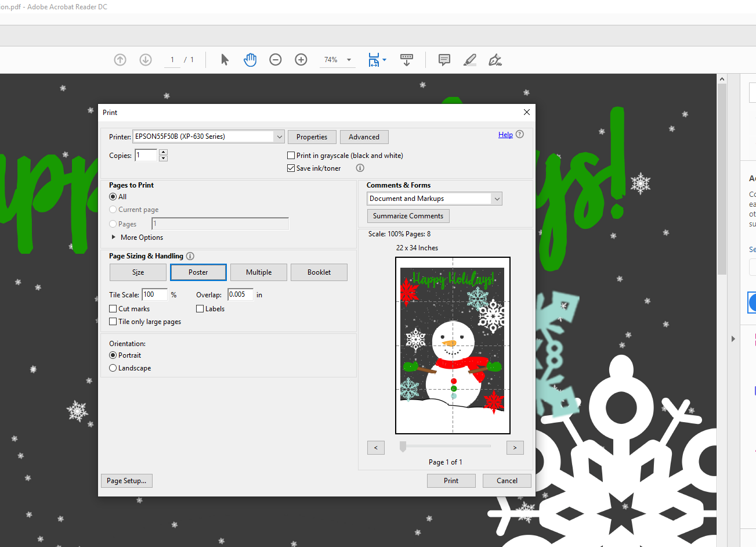Choose the Booklet sizing option
Screen dimensions: 756x547
[x=319, y=272]
